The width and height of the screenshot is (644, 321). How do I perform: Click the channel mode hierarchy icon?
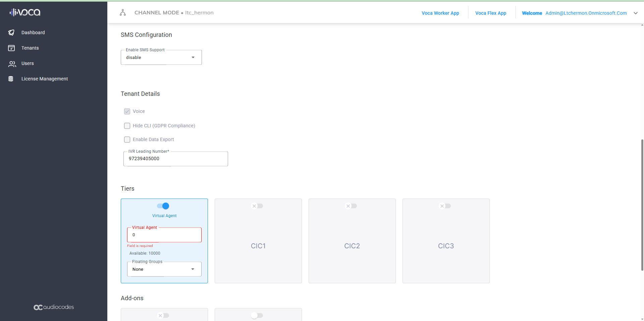(123, 13)
